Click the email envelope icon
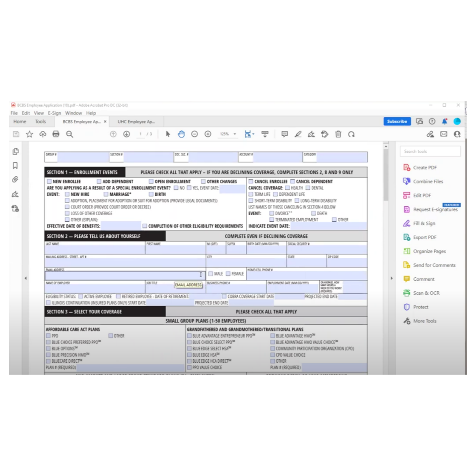Screen dimensions: 476x476 (444, 134)
